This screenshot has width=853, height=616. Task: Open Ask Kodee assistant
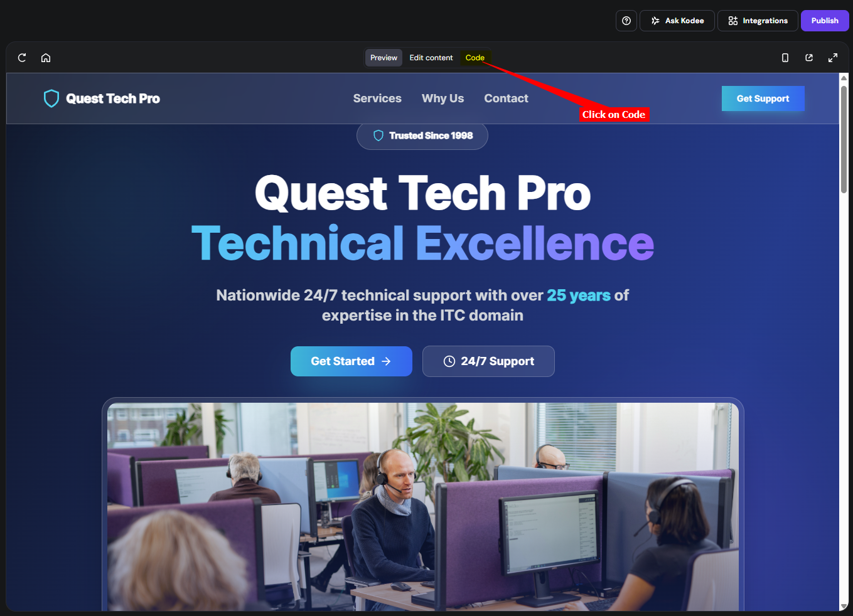click(x=677, y=21)
